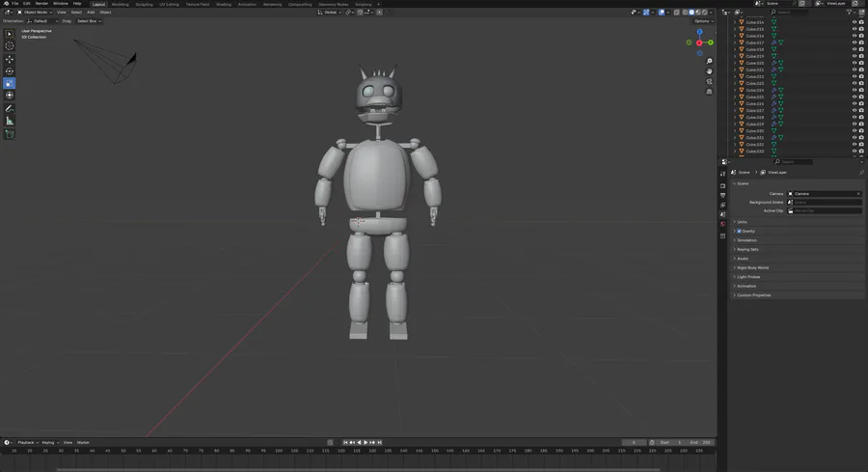Click the blue Z axis gizmo ball
Screen dimensions: 868x472
point(700,32)
